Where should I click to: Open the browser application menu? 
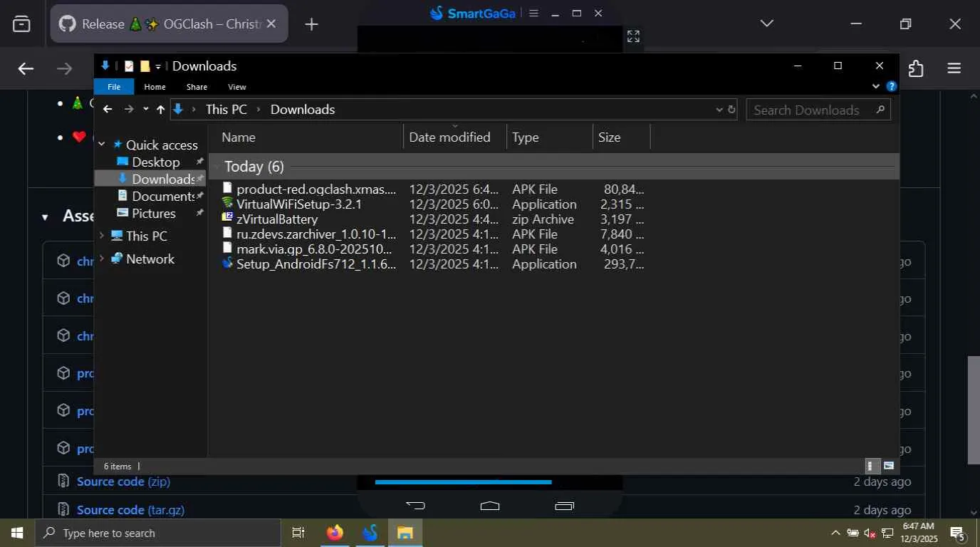point(954,68)
